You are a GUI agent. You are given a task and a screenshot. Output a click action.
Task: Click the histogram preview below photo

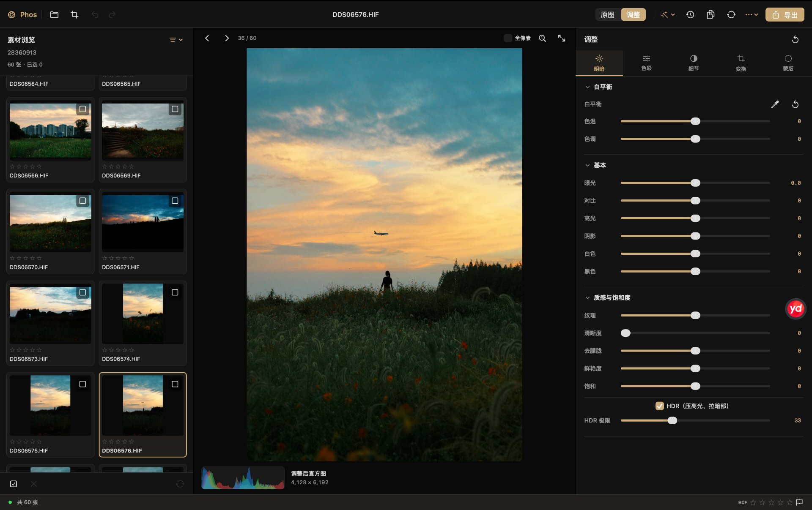[243, 478]
